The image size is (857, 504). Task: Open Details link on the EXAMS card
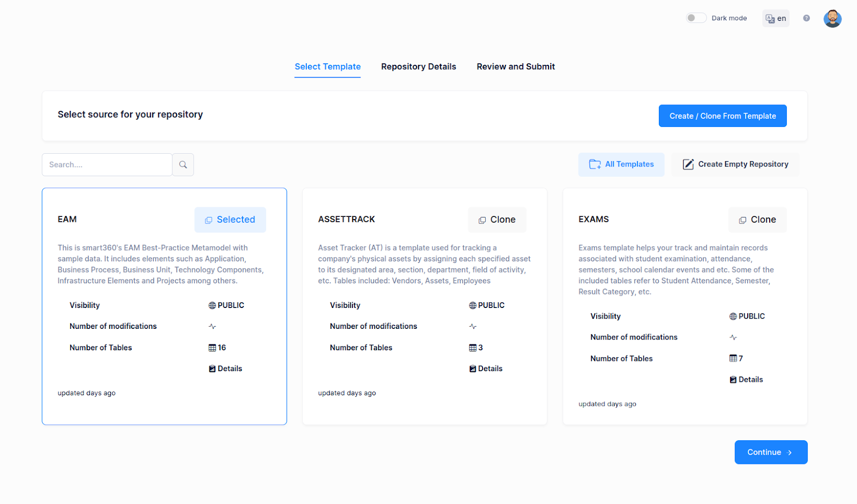(746, 380)
